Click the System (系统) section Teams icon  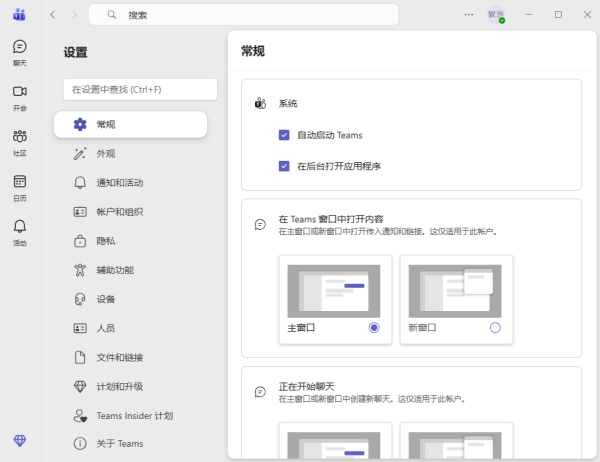pos(260,103)
